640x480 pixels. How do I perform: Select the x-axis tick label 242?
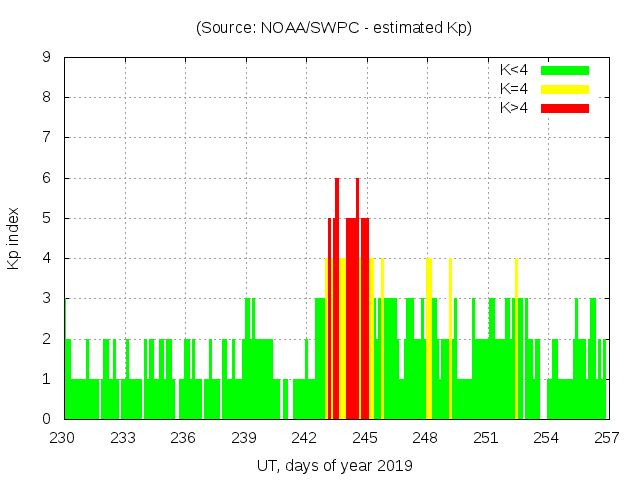305,437
